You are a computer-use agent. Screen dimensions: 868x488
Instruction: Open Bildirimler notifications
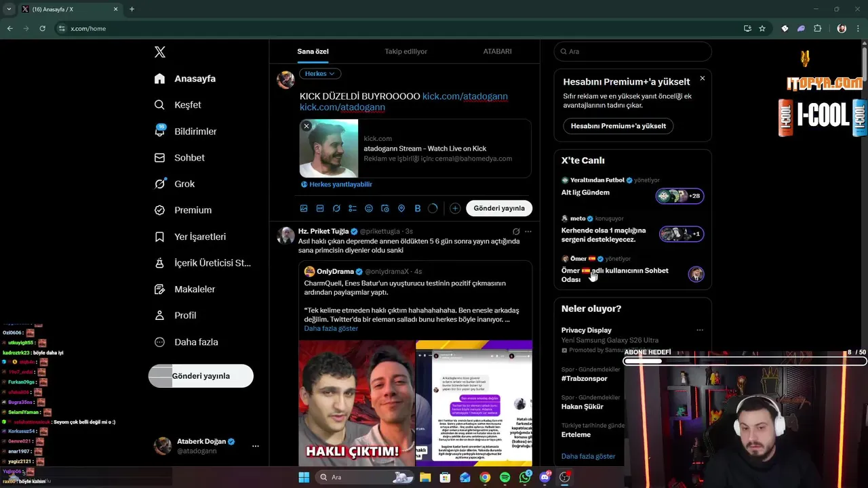(185, 131)
